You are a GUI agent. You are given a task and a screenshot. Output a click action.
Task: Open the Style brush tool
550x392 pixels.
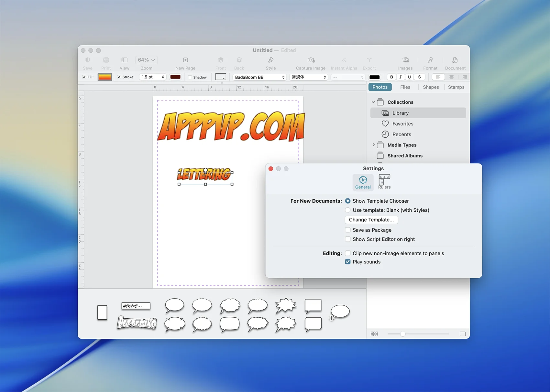[271, 60]
